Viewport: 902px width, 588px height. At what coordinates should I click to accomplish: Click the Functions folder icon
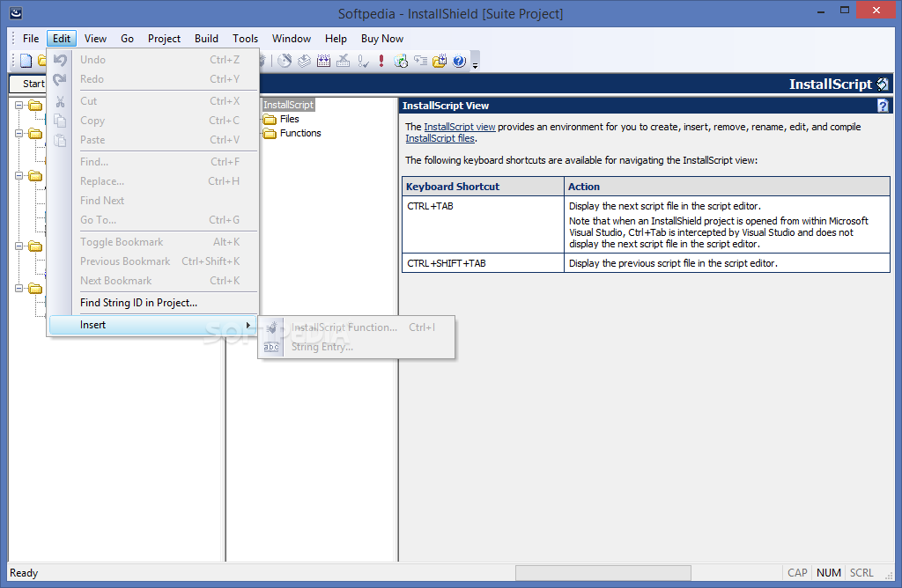click(x=270, y=133)
